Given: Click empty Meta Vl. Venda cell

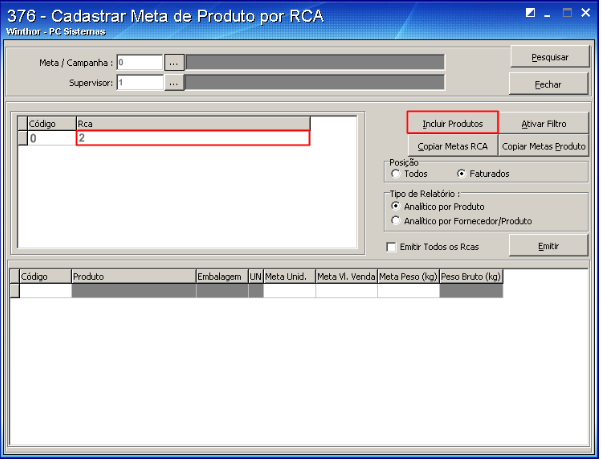Looking at the screenshot, I should click(x=346, y=291).
